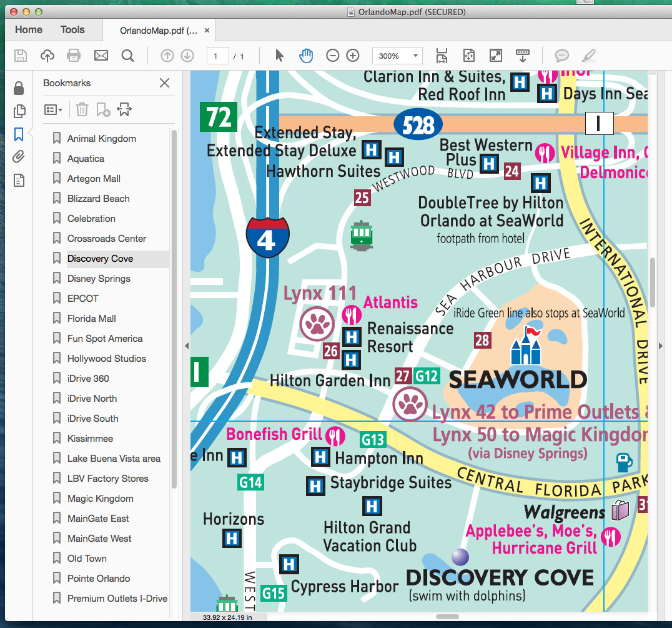Viewport: 672px width, 628px height.
Task: Open the Artegon Mall bookmark
Action: [94, 178]
